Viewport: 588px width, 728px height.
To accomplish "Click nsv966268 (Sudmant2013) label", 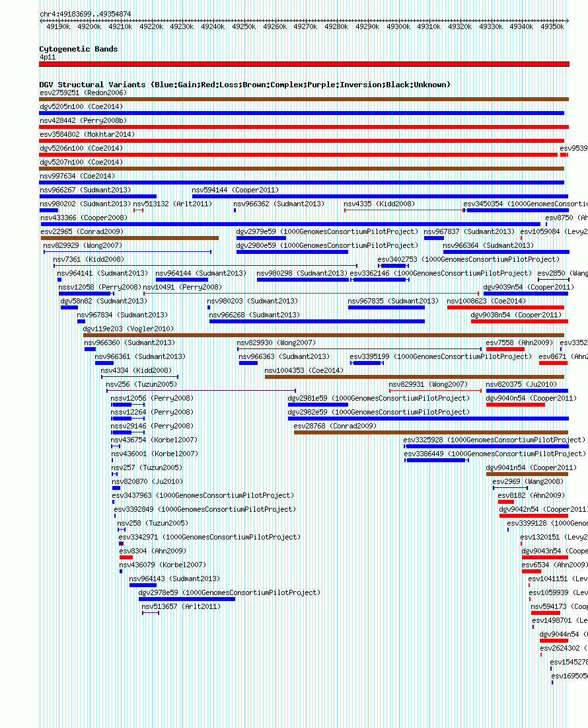I will [254, 315].
